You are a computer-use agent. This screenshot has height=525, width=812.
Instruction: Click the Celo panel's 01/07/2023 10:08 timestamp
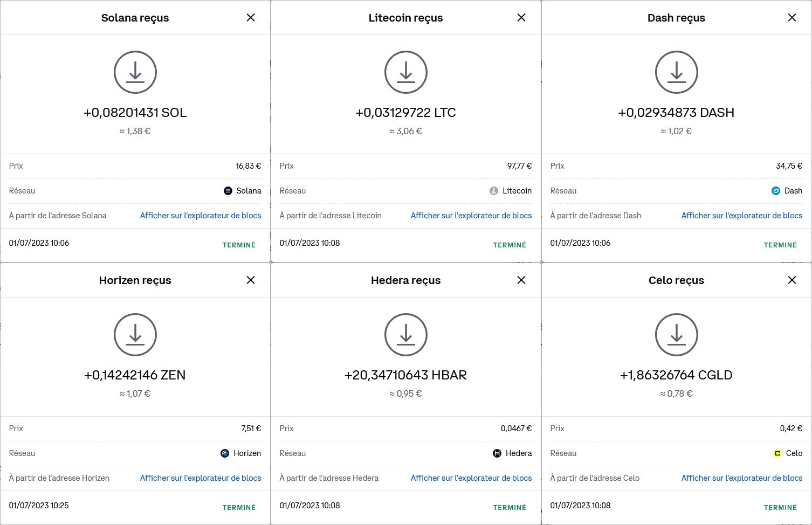click(580, 506)
